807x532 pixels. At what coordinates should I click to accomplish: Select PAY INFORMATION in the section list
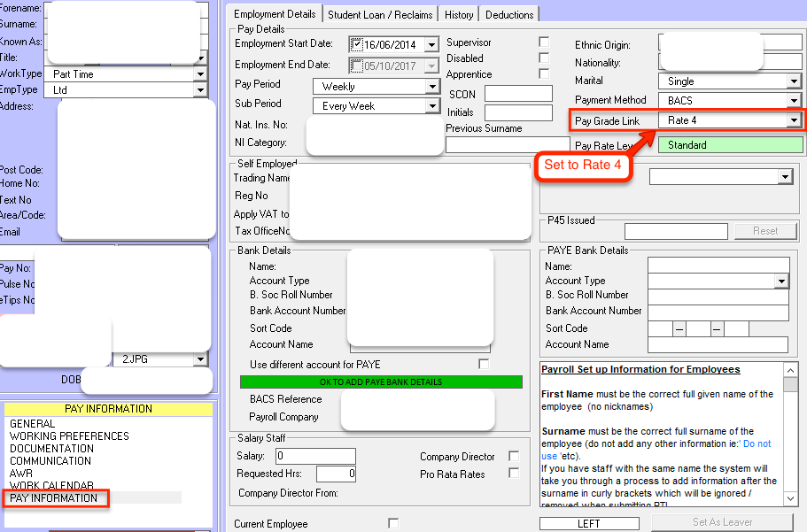click(54, 498)
